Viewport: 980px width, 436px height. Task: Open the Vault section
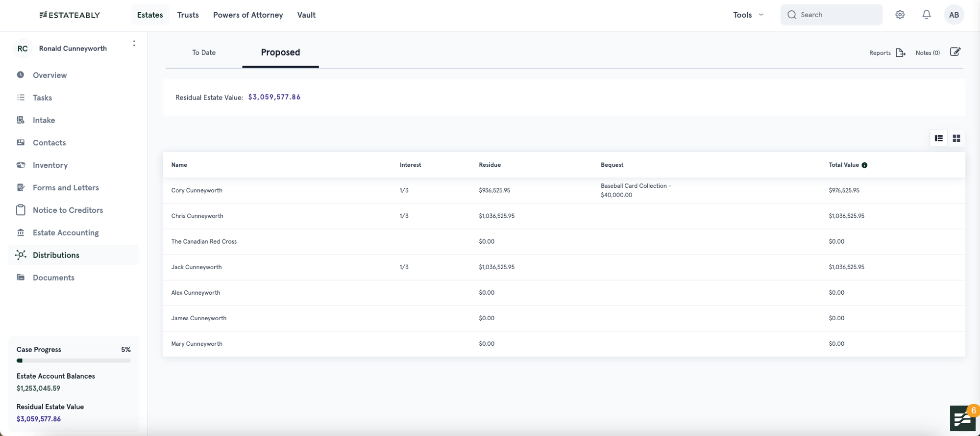tap(306, 15)
